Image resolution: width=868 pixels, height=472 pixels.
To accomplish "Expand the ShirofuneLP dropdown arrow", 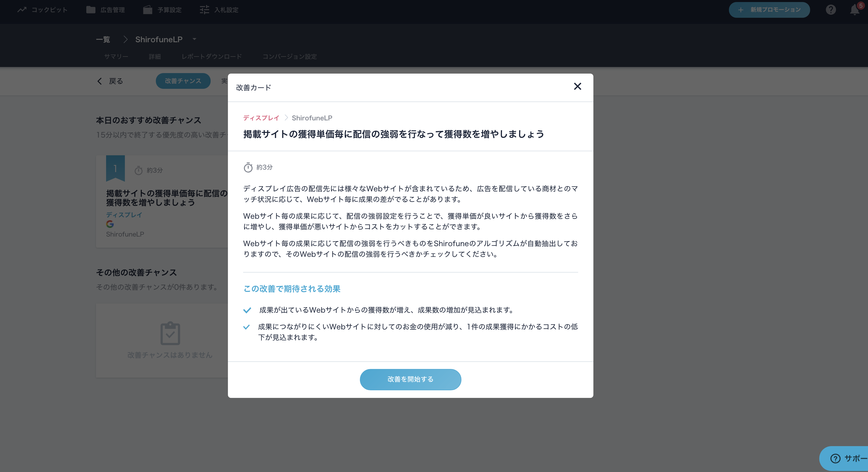I will pos(194,39).
